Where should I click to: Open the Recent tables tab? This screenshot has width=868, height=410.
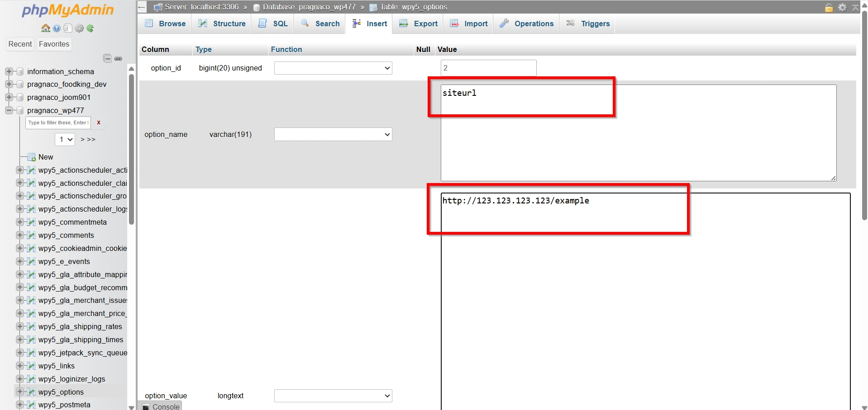coord(20,44)
